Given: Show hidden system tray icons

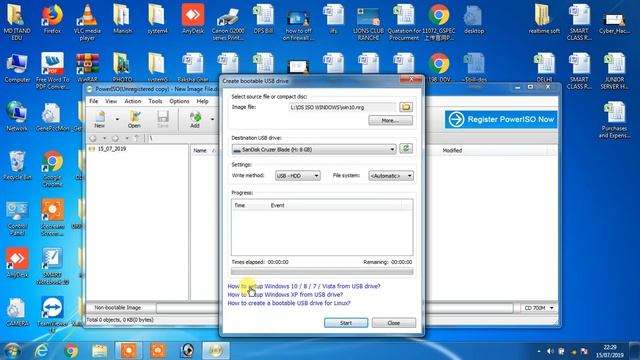Looking at the screenshot, I should (x=539, y=351).
